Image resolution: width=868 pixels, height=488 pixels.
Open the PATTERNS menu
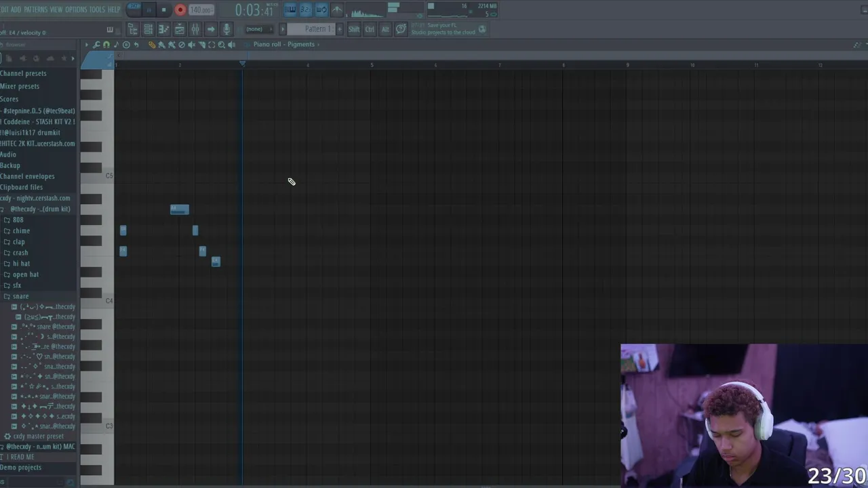[x=35, y=9]
